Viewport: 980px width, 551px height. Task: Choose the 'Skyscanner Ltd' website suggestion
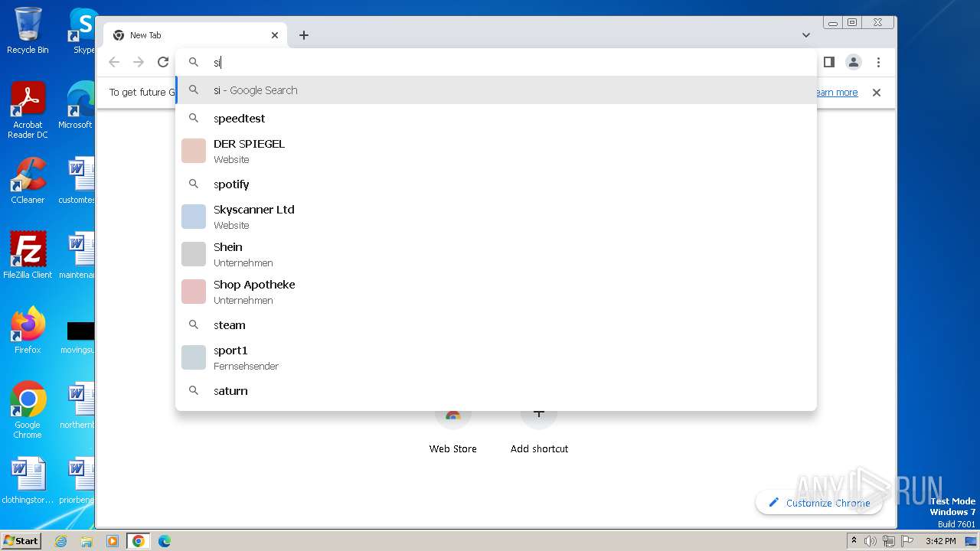[496, 217]
